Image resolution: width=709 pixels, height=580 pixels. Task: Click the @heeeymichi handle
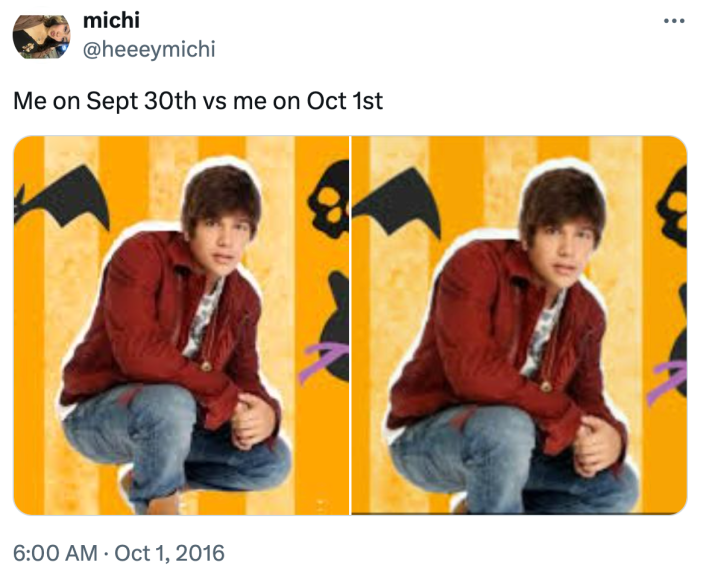pyautogui.click(x=148, y=48)
